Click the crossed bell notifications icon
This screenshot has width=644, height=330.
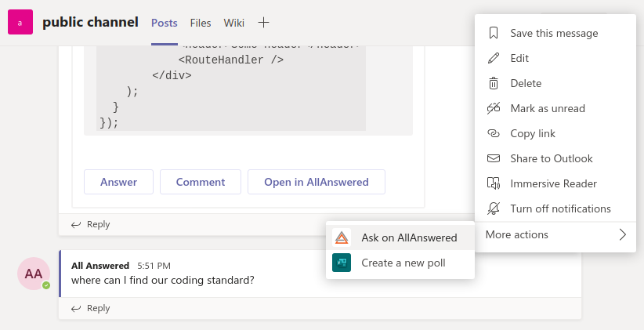point(494,209)
